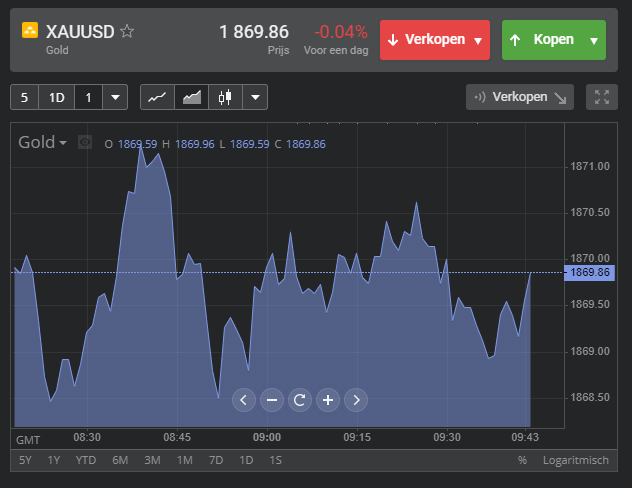Click the 09:43 time axis label

(525, 437)
